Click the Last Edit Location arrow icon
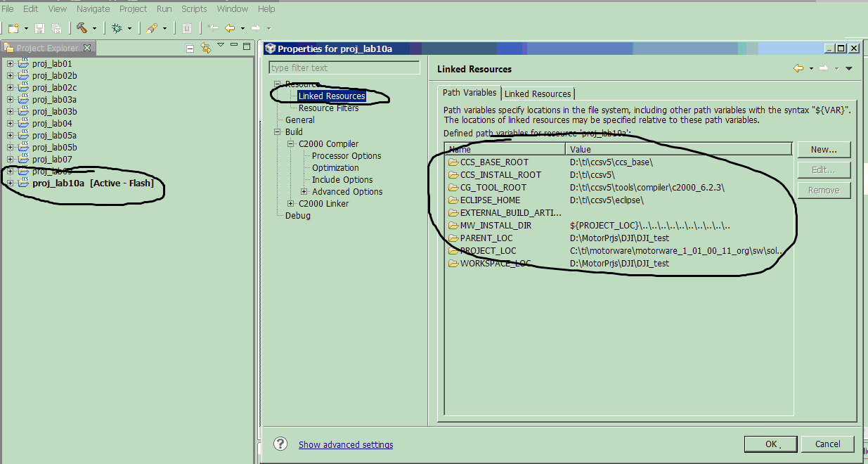This screenshot has height=464, width=868. [x=213, y=28]
